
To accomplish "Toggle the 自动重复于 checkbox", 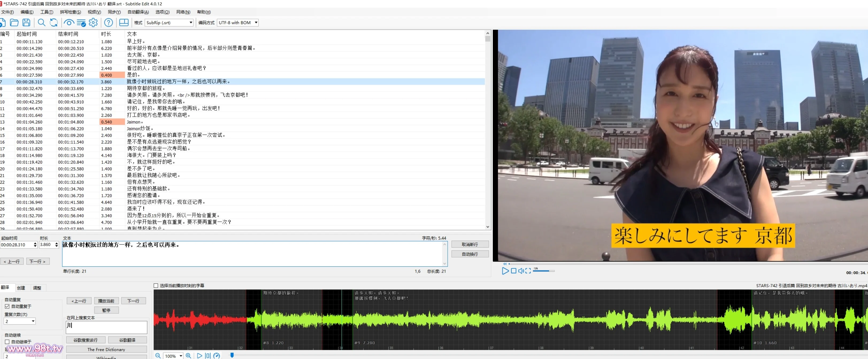I will point(7,306).
